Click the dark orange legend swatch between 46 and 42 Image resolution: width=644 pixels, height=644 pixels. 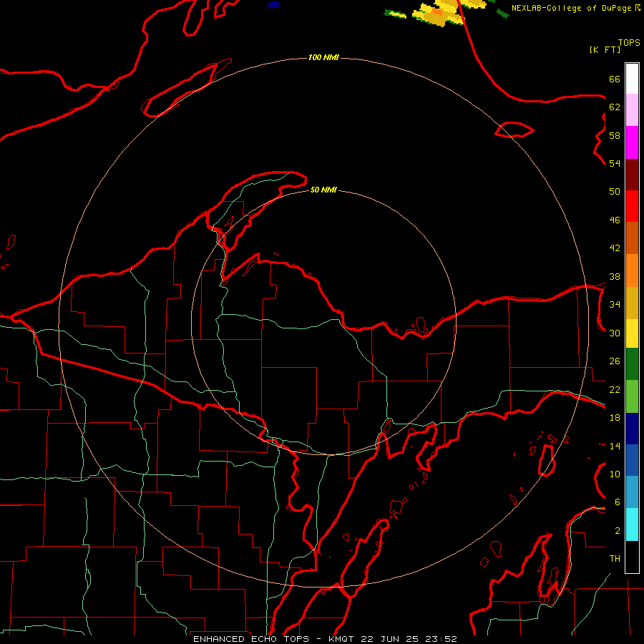click(632, 238)
